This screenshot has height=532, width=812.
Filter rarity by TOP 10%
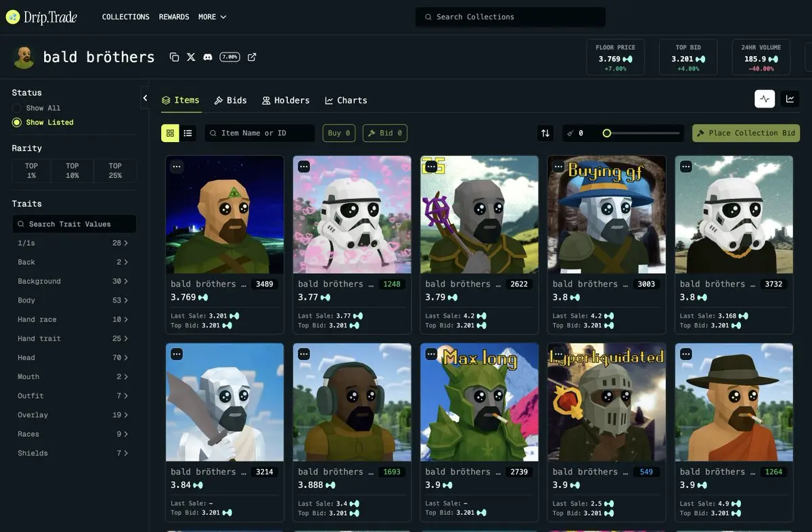(72, 171)
